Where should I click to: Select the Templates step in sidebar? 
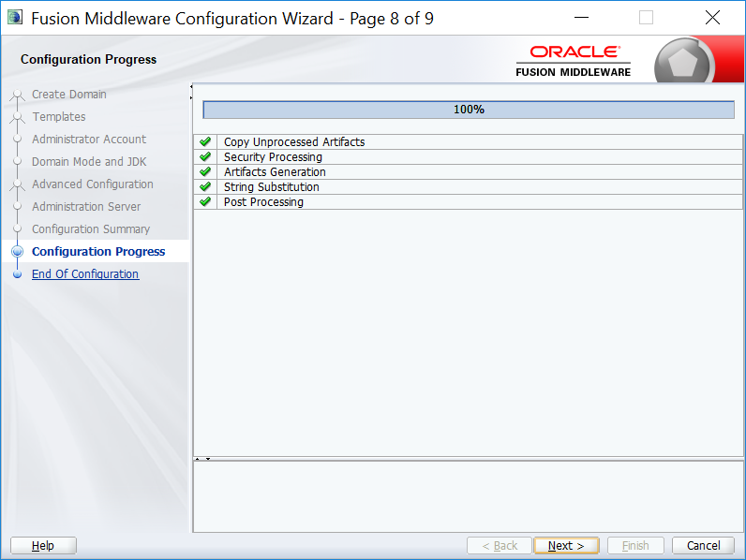point(59,117)
